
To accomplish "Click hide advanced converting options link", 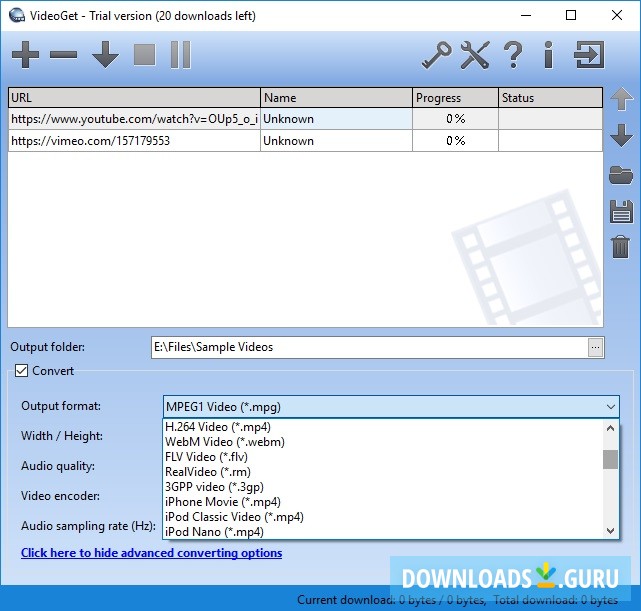I will point(151,553).
